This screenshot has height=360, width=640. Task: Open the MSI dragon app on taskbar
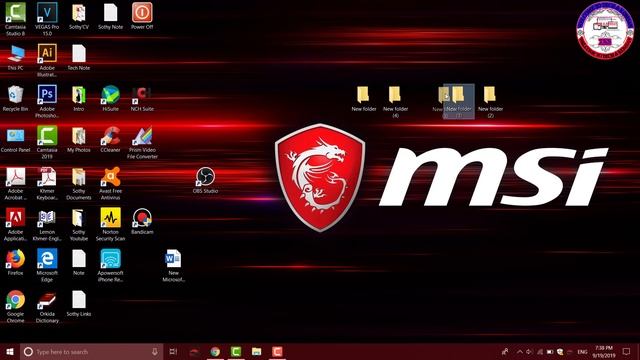[x=195, y=351]
